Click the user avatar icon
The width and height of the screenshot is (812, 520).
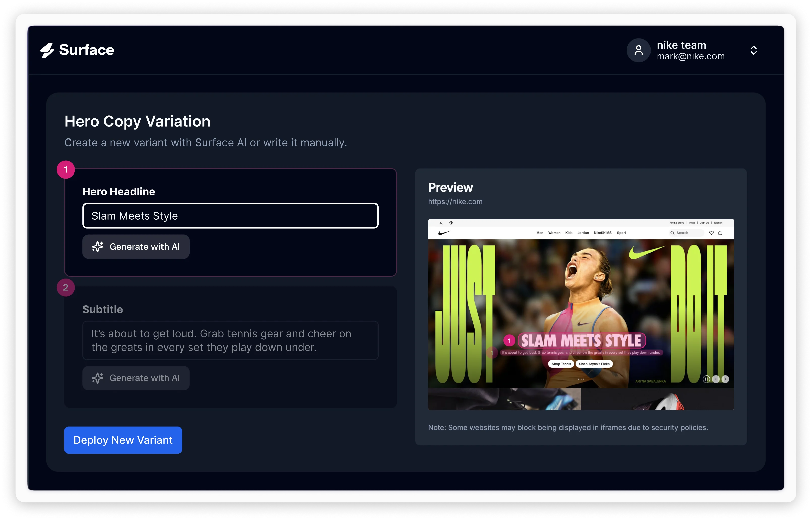(638, 50)
